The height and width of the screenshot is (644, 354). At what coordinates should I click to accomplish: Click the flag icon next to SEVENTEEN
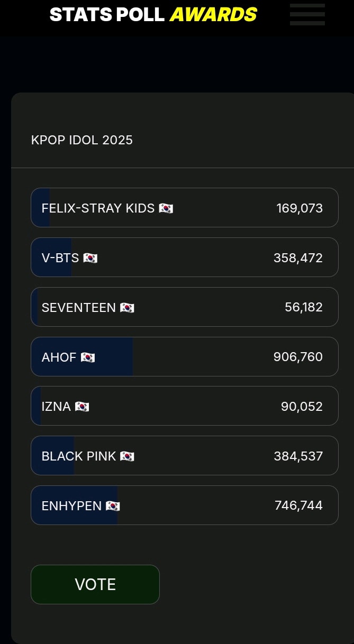tap(128, 307)
